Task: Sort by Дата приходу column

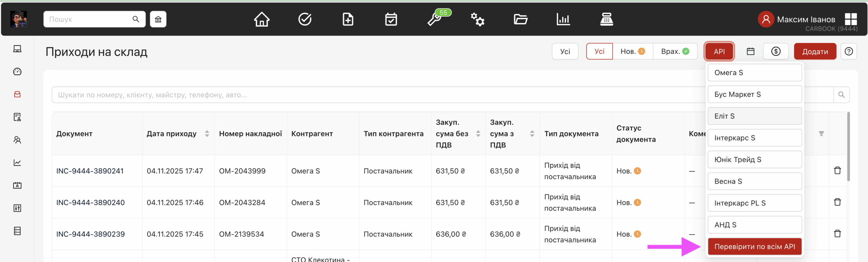Action: click(x=207, y=134)
